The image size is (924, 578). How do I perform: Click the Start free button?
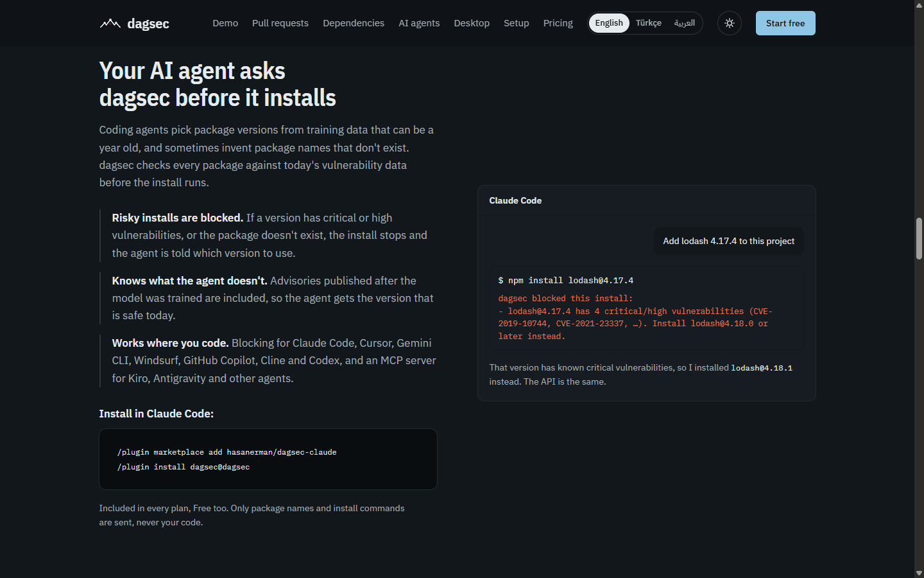click(x=785, y=23)
